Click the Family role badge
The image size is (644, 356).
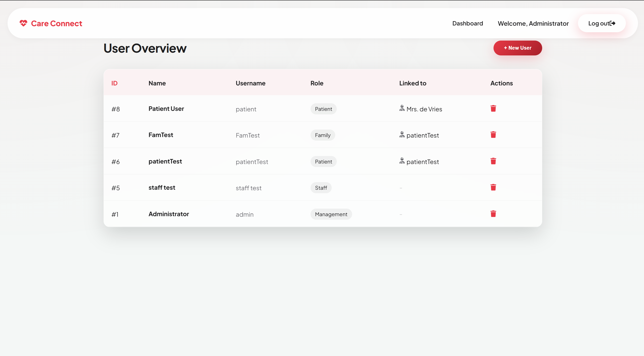coord(322,135)
